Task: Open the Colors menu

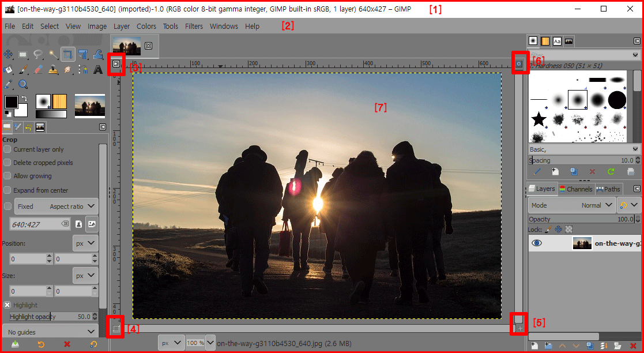Action: pyautogui.click(x=146, y=27)
